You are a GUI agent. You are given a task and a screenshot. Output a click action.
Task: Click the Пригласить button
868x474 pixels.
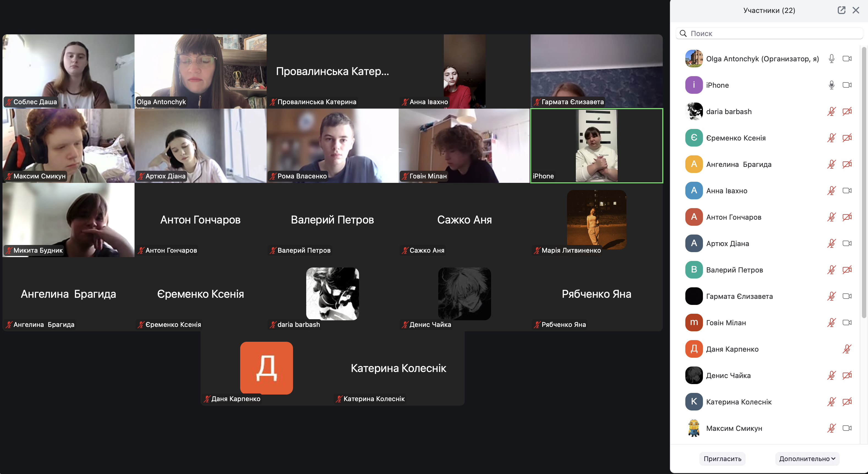point(722,459)
